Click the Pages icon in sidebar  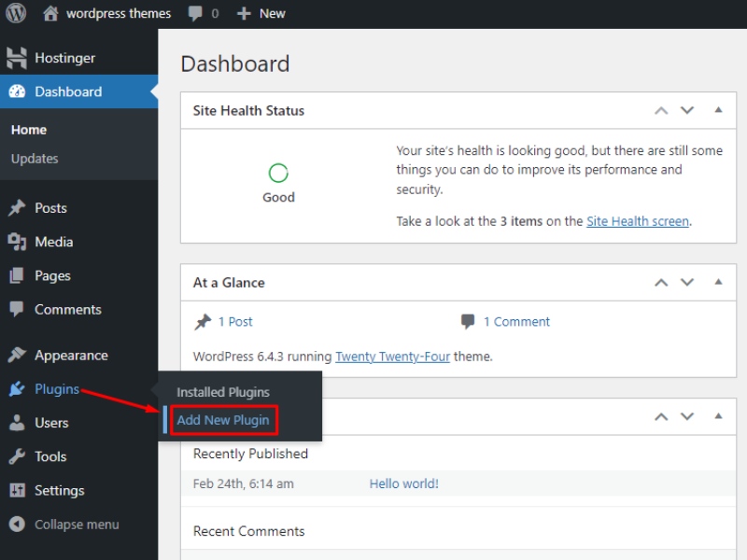[17, 275]
